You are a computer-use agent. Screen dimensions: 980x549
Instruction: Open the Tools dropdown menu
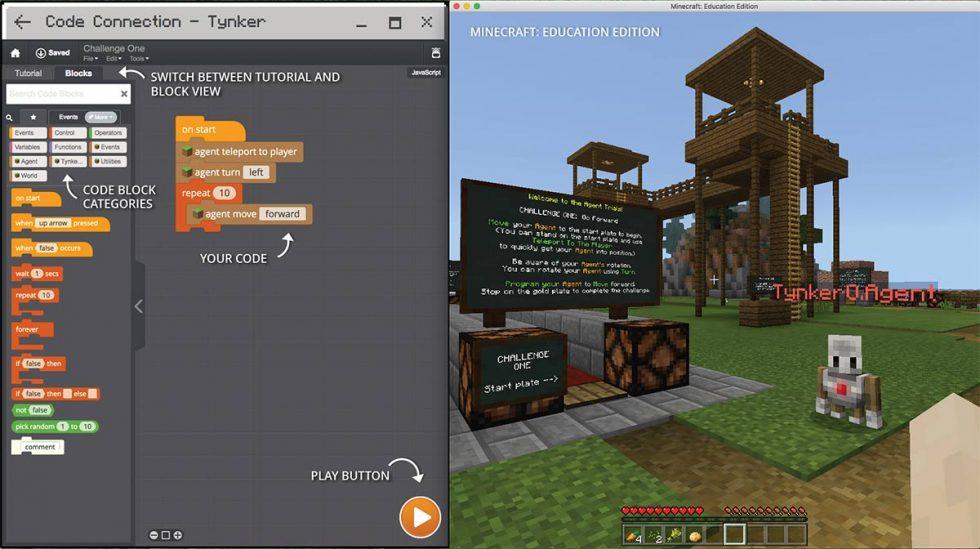pyautogui.click(x=139, y=59)
